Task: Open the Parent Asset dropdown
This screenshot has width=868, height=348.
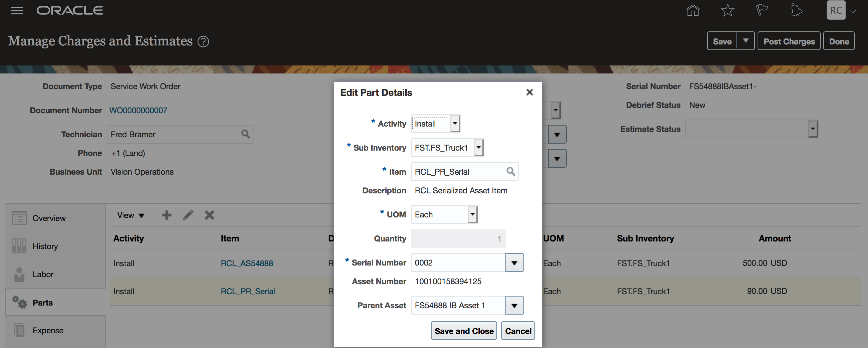Action: click(x=514, y=306)
